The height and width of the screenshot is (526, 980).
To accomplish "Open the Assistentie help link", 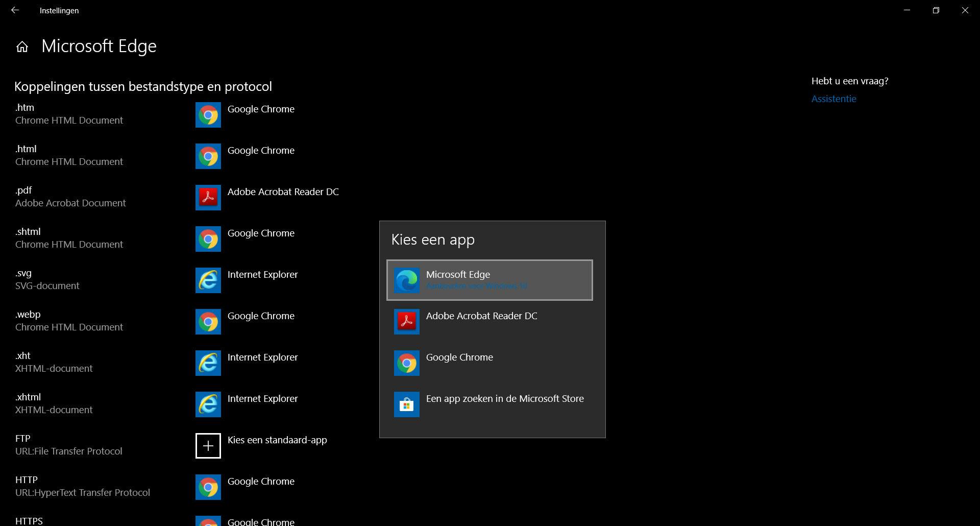I will point(834,99).
